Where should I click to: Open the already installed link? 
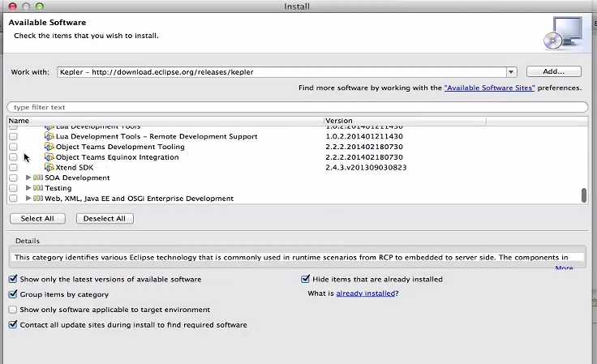point(366,293)
